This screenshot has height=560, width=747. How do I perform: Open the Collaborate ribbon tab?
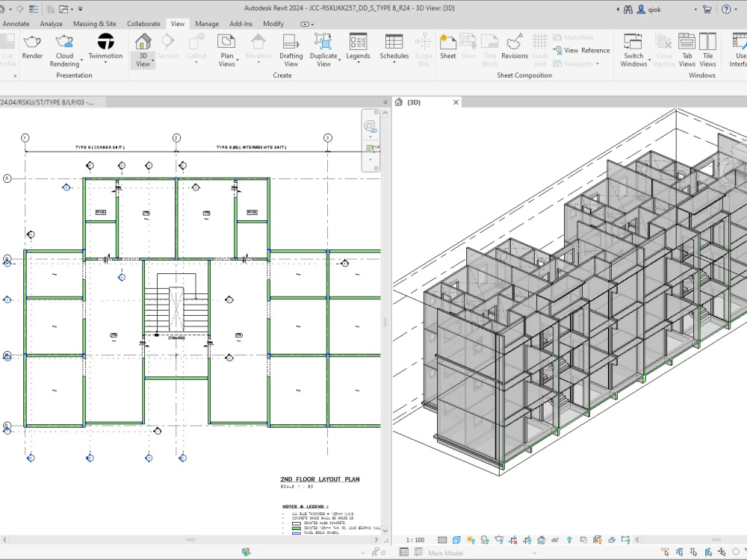click(x=143, y=24)
